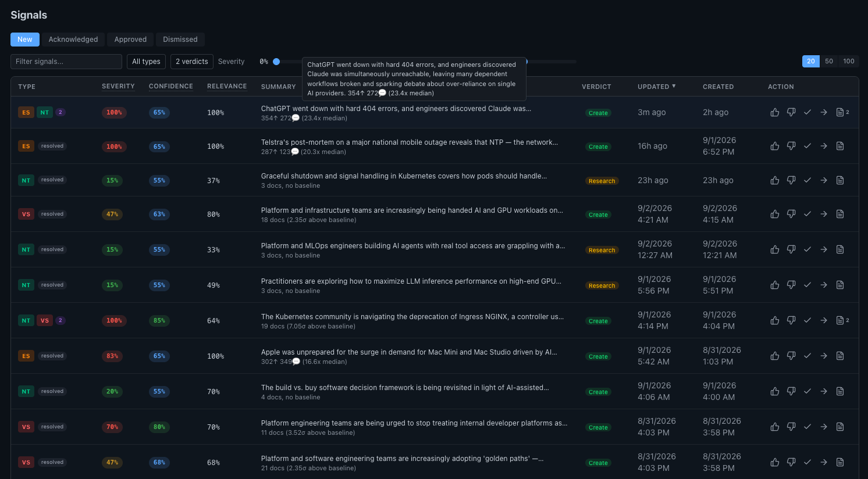Click the ES tag on ChatGPT row

tap(26, 112)
